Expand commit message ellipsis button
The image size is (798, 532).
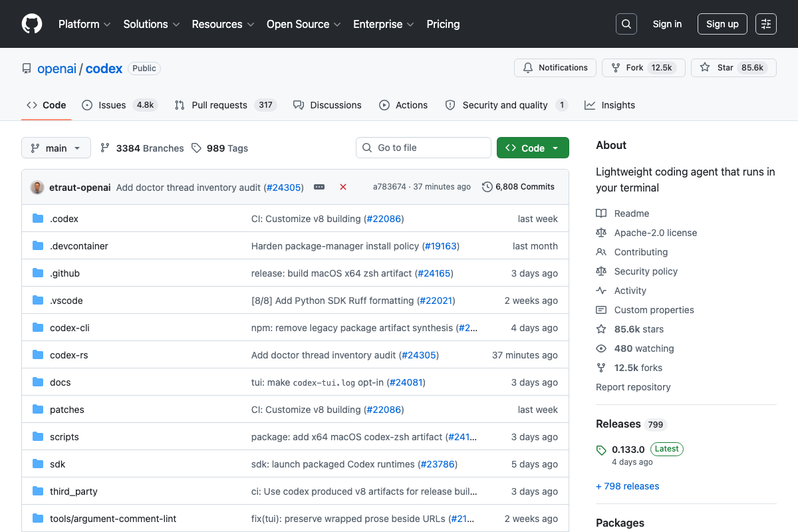pyautogui.click(x=319, y=187)
